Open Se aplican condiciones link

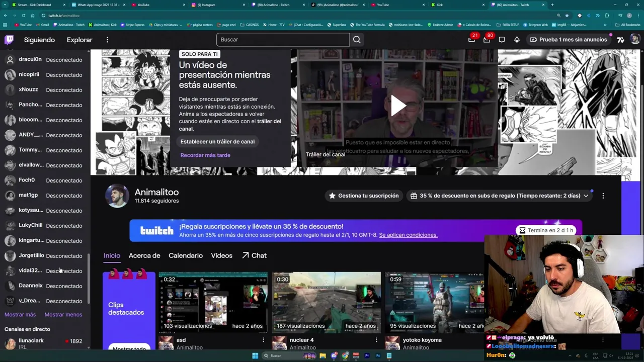coord(408,235)
